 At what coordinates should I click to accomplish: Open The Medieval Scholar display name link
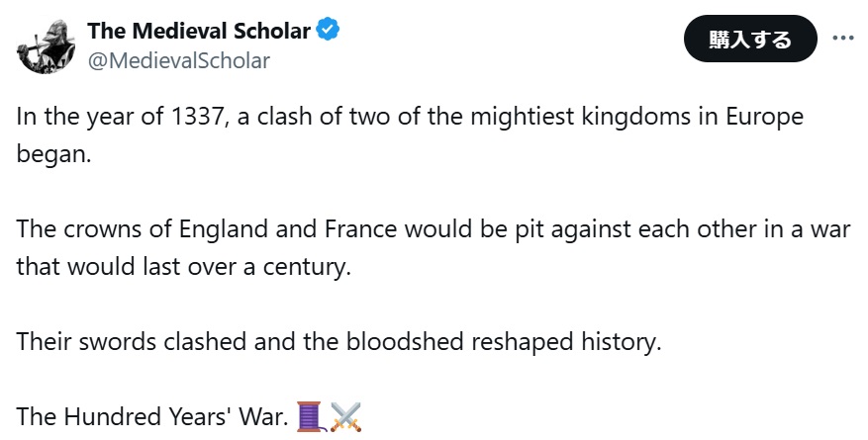(199, 31)
